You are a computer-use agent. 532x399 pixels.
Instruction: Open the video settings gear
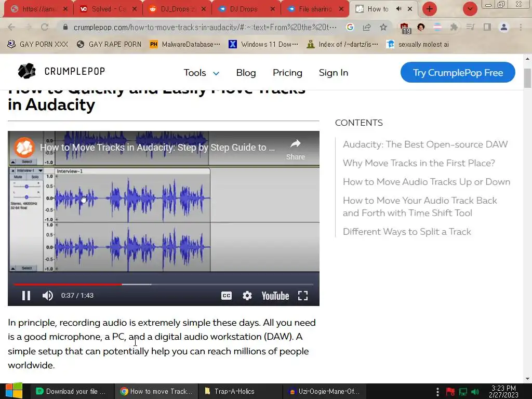tap(247, 296)
